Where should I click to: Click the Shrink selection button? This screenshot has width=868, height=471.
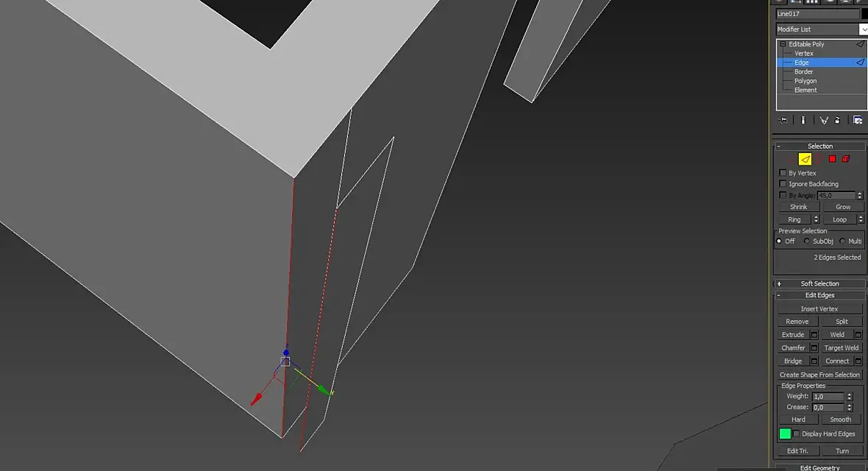click(x=798, y=207)
